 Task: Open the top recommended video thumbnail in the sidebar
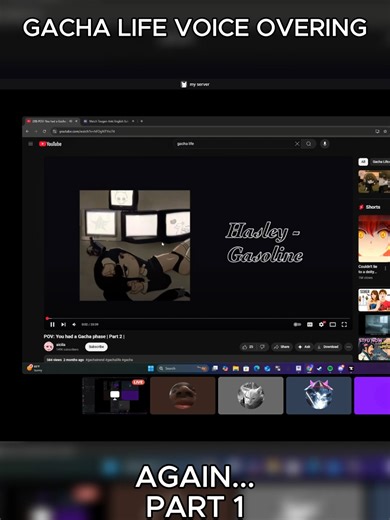click(x=374, y=182)
